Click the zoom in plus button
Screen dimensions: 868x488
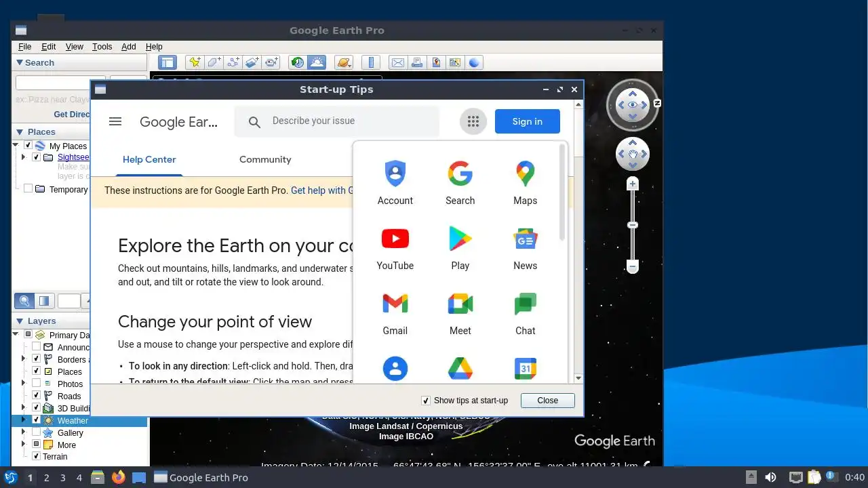tap(633, 184)
